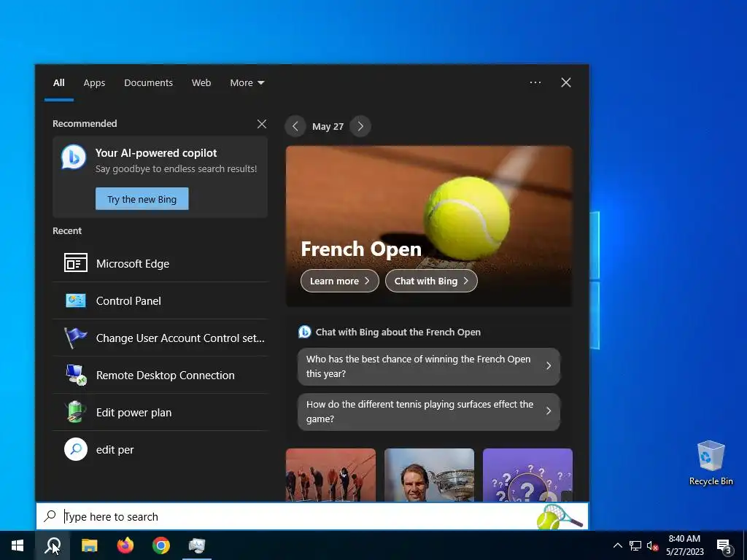Open the clay court workers thumbnail
The image size is (747, 560).
(330, 475)
